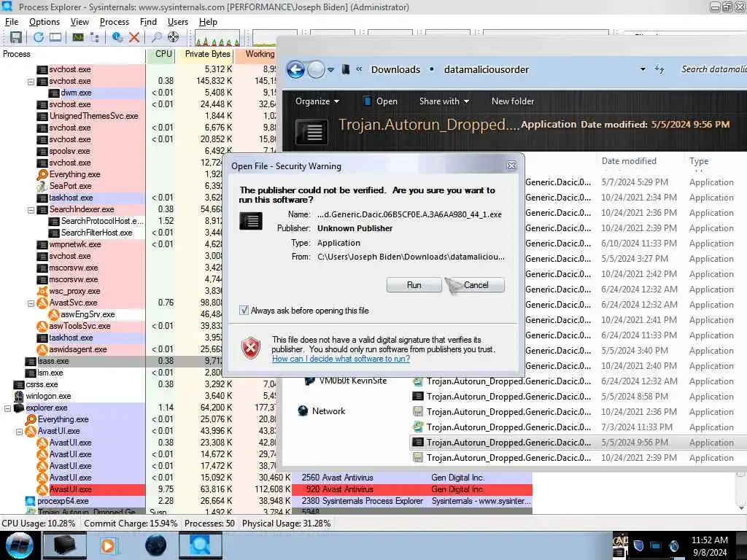The image size is (747, 560).
Task: Click the System Information graph toolbar icon
Action: click(77, 37)
